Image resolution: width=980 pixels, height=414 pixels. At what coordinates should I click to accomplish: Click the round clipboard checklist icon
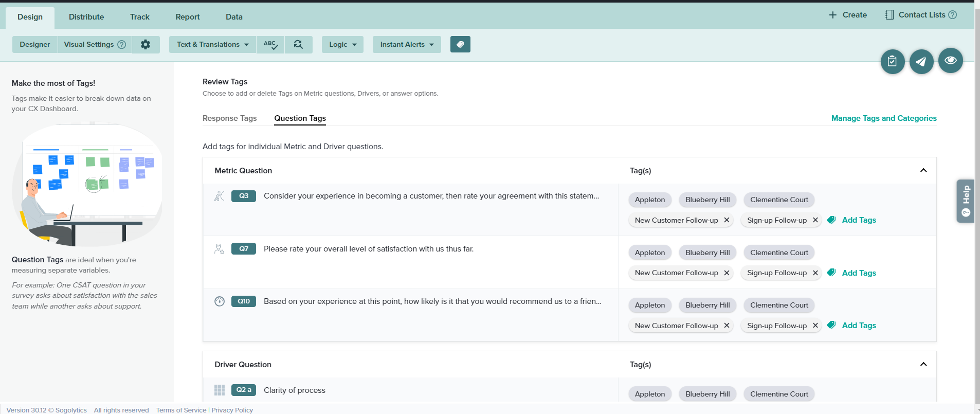pos(892,62)
